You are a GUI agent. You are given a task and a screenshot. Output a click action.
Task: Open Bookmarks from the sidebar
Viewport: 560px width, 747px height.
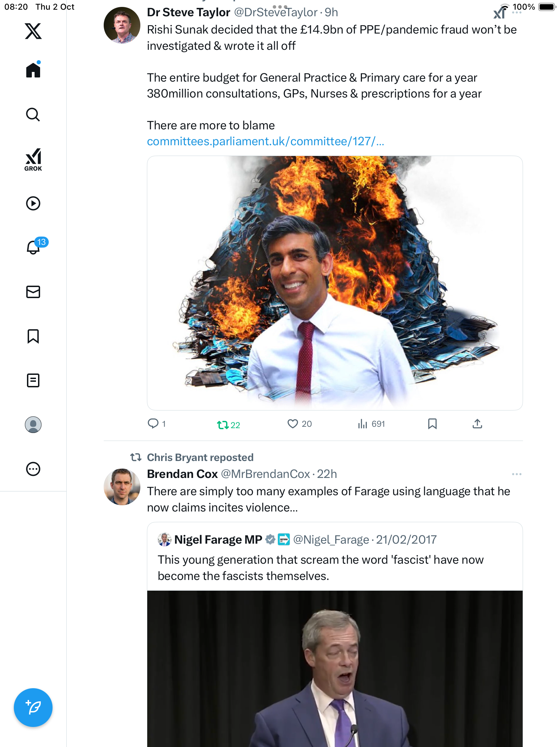(33, 336)
